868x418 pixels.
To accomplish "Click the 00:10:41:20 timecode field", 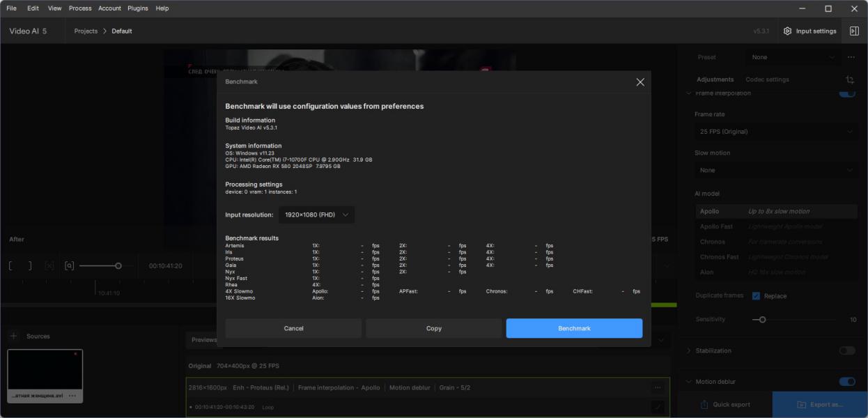I will click(165, 265).
